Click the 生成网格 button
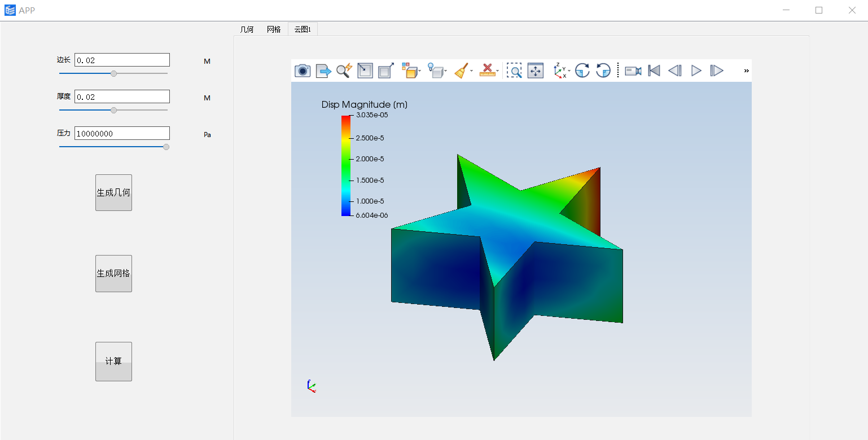This screenshot has height=440, width=868. 113,274
